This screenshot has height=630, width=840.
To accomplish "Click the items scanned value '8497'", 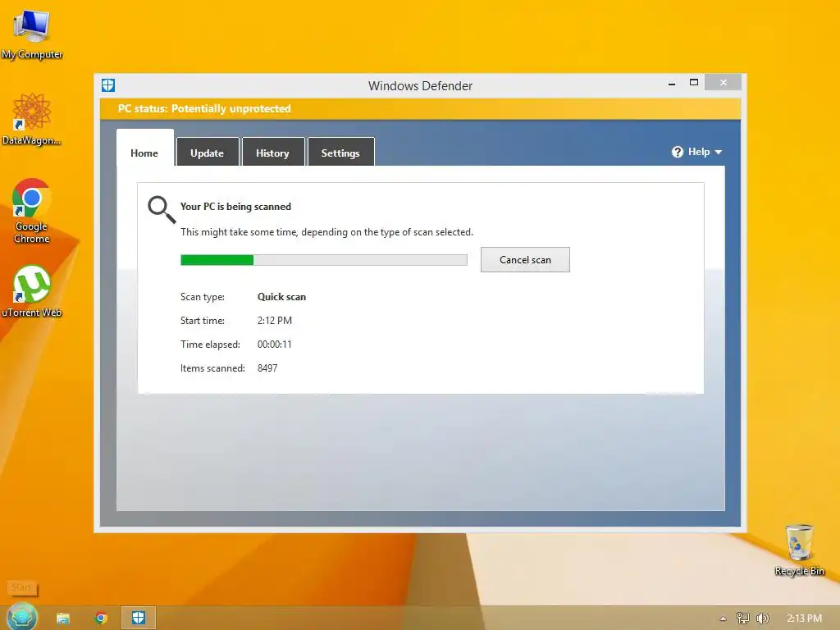I will (267, 368).
